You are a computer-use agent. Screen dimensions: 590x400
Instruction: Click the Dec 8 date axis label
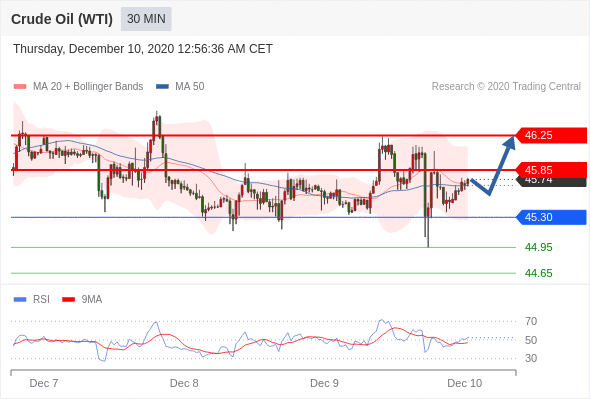(x=184, y=383)
